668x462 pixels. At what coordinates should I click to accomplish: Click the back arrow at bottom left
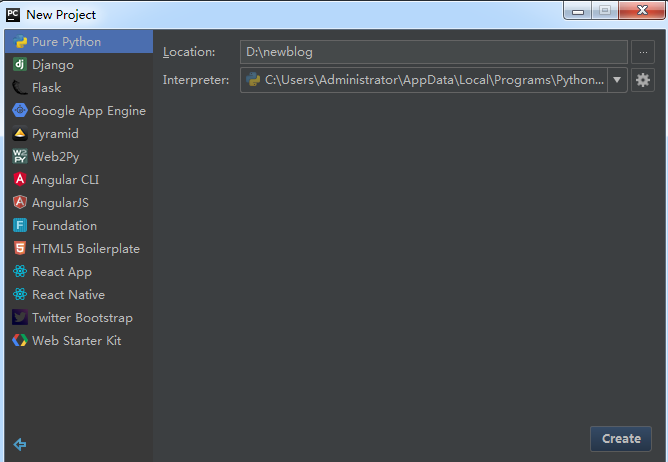[x=20, y=444]
